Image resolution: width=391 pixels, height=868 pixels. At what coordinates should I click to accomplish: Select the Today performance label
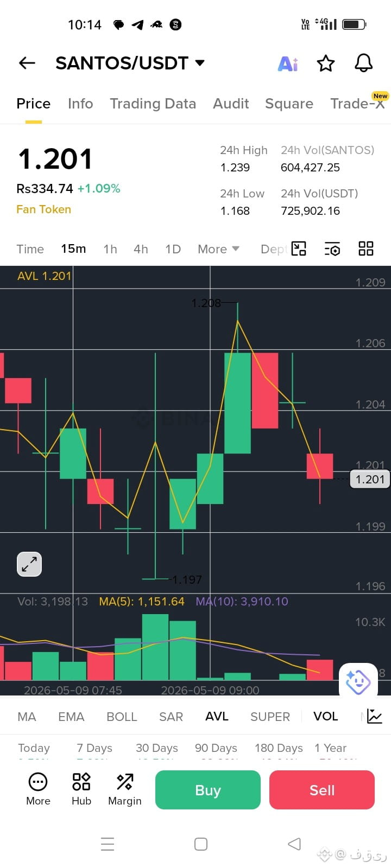(34, 748)
